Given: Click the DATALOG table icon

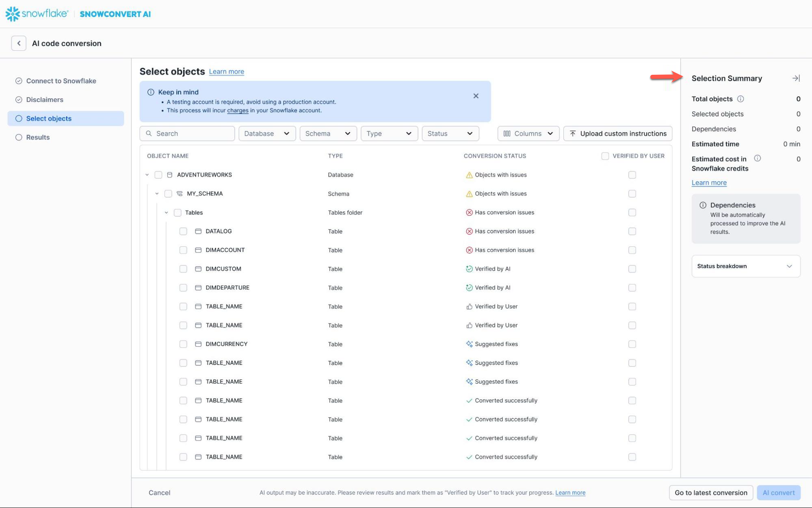Looking at the screenshot, I should (x=198, y=231).
